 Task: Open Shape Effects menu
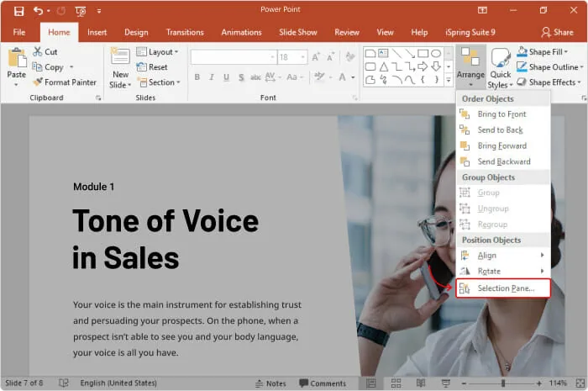point(549,82)
